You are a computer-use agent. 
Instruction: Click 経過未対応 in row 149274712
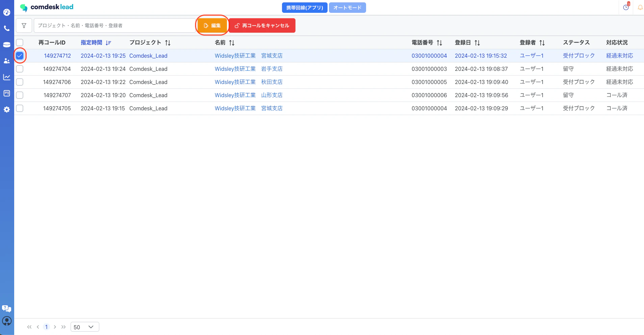(x=620, y=56)
